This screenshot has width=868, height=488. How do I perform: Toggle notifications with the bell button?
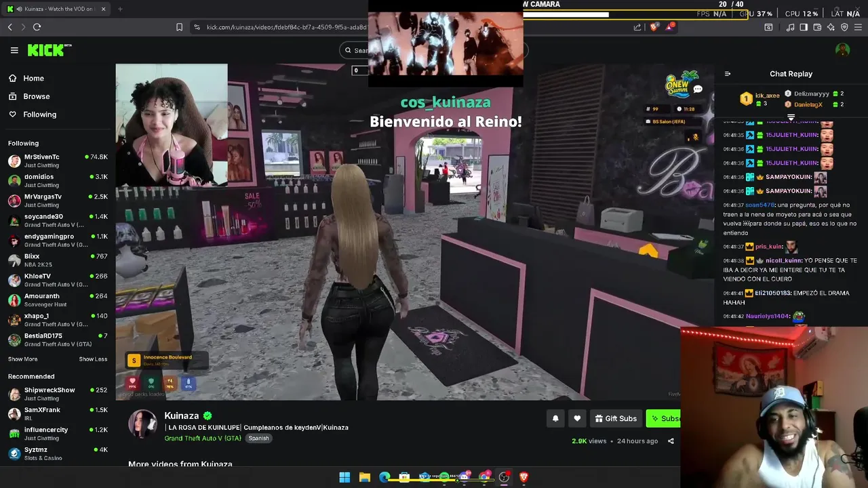coord(555,419)
